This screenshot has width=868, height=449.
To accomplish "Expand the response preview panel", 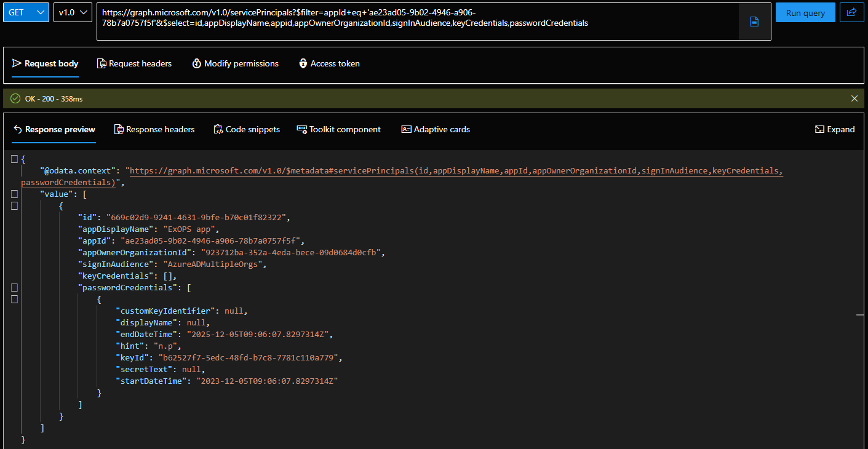I will click(834, 129).
